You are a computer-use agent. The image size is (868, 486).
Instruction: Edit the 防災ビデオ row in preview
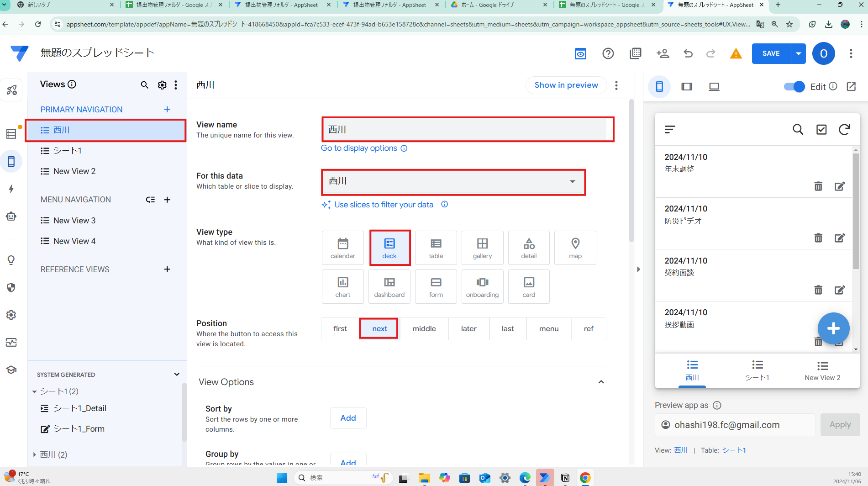[x=840, y=238]
